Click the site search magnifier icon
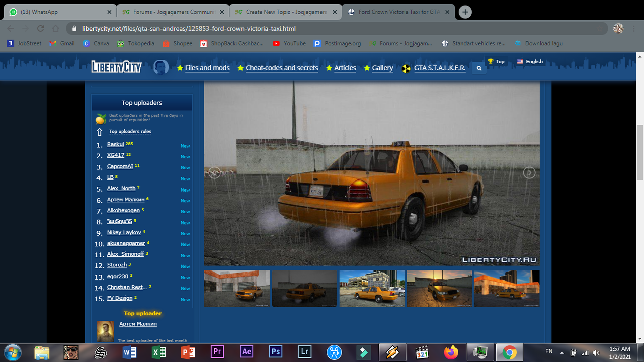 coord(479,68)
